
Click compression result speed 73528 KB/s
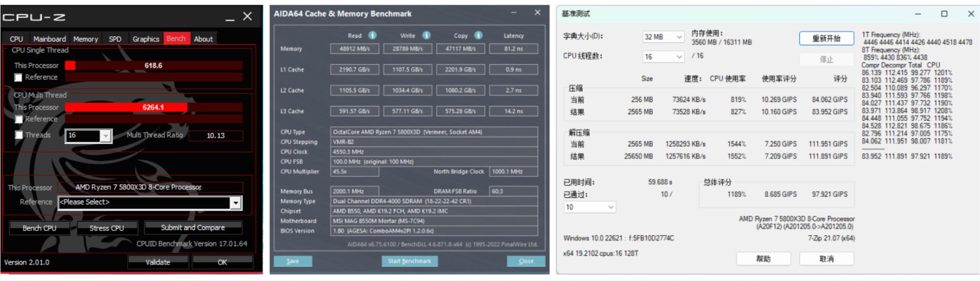[x=689, y=112]
